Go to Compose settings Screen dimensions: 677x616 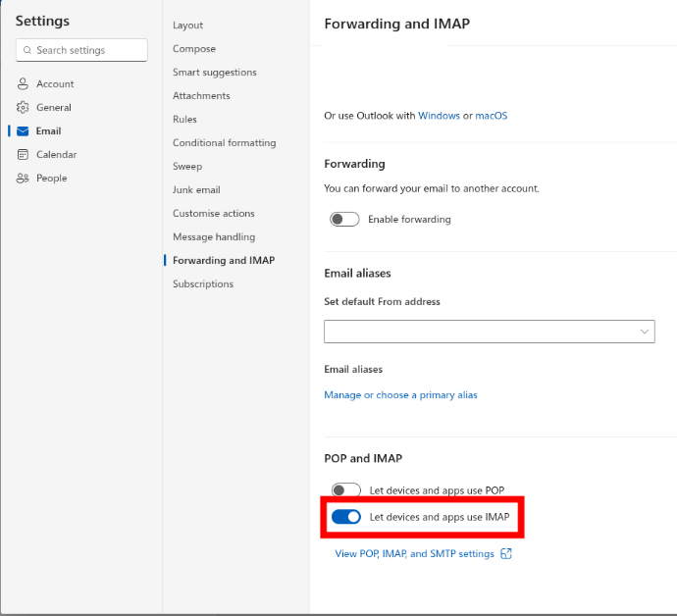click(x=194, y=49)
